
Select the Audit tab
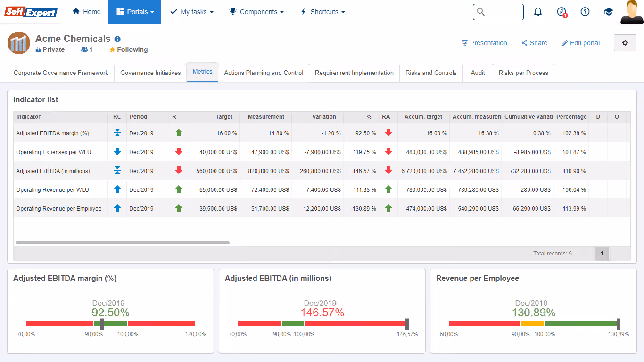[x=478, y=73]
